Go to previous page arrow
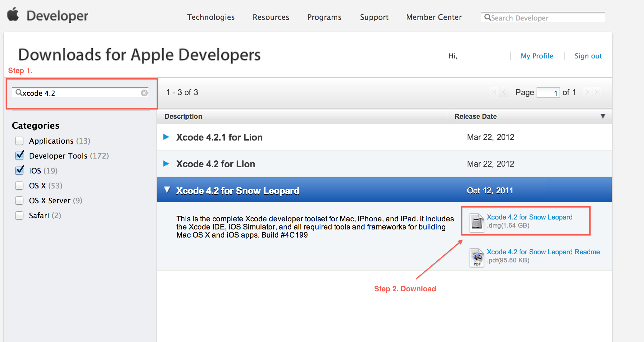Viewport: 644px width, 342px height. click(x=504, y=92)
